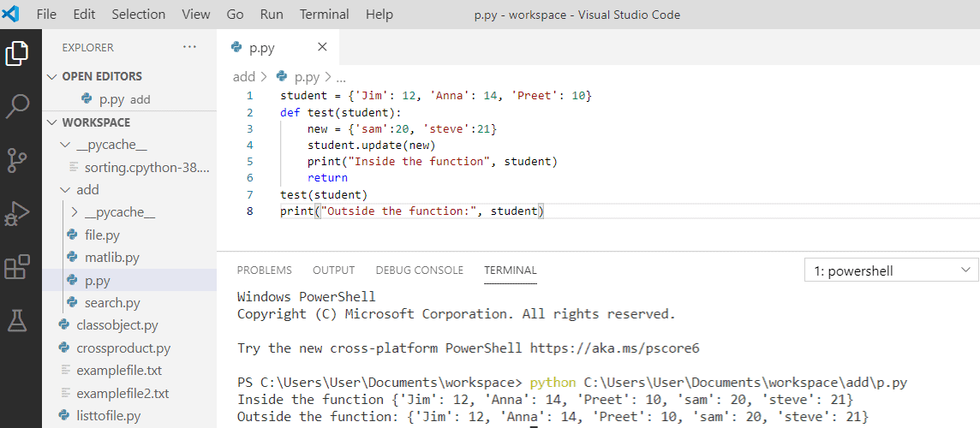Click Python icon beside file.py

click(73, 235)
